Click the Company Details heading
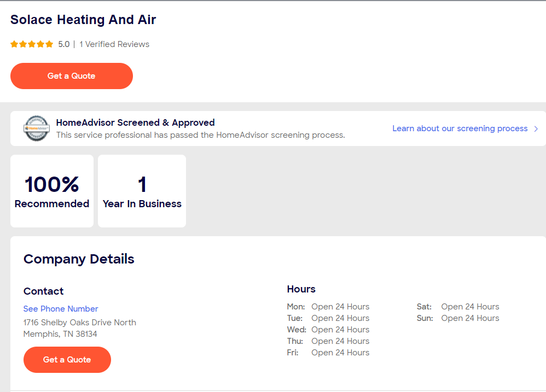This screenshot has height=392, width=546. click(x=79, y=259)
